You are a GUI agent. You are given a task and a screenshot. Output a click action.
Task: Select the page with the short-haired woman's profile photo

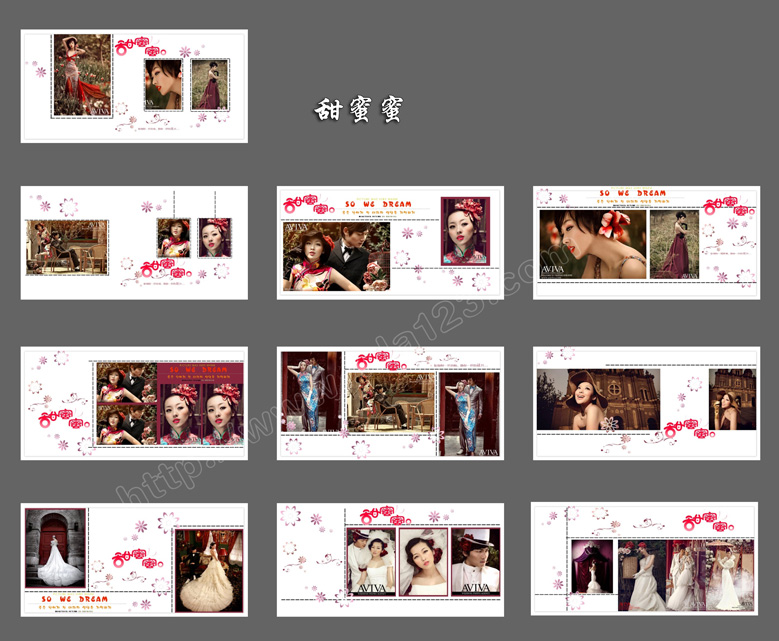click(x=646, y=243)
